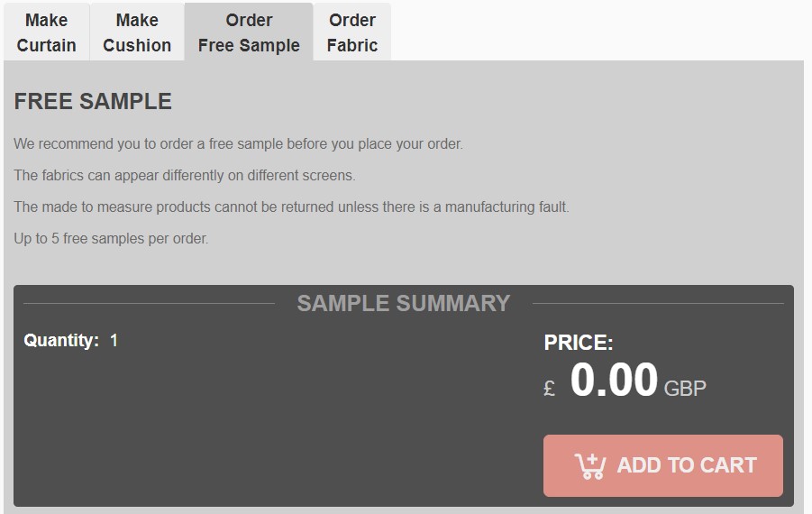The width and height of the screenshot is (812, 514).
Task: Click the horizontal line right of SAMPLE SUMMARY
Action: [x=658, y=304]
